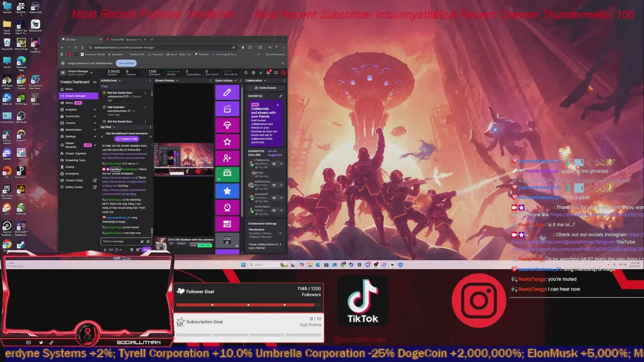Expand Settings section in sidebar

point(95,137)
